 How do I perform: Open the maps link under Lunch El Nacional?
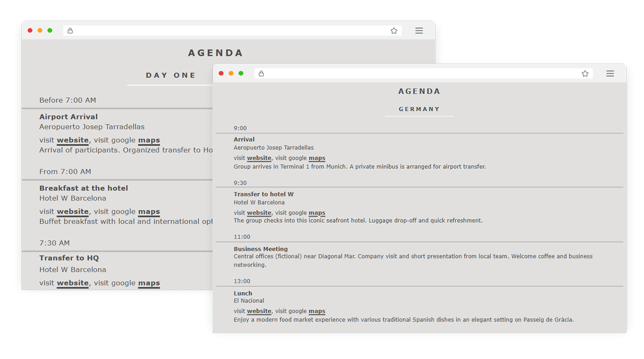tap(317, 312)
